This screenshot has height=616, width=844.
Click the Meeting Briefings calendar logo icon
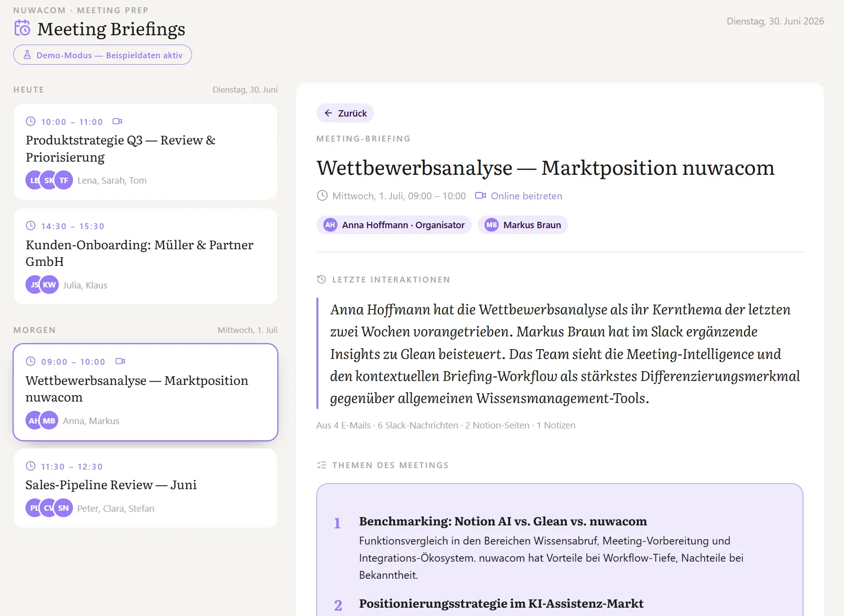click(x=22, y=28)
